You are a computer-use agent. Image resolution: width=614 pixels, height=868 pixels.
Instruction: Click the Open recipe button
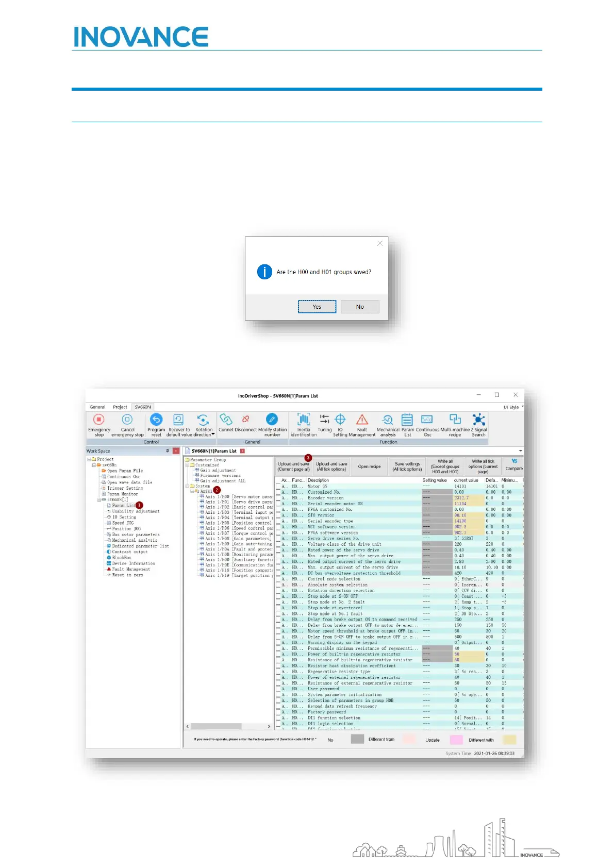pos(369,466)
